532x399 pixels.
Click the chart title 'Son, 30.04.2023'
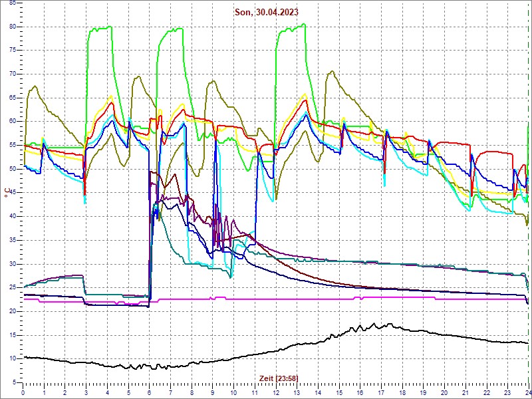(267, 12)
